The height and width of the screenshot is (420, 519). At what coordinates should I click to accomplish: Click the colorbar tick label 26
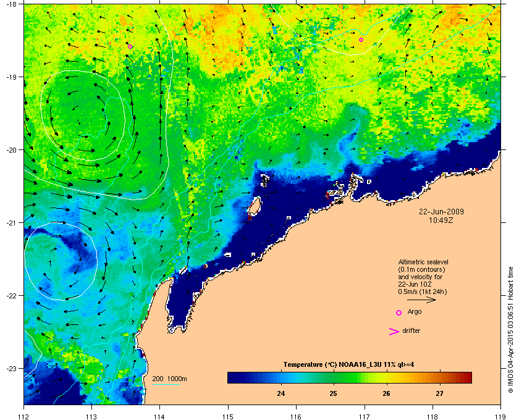pos(386,394)
